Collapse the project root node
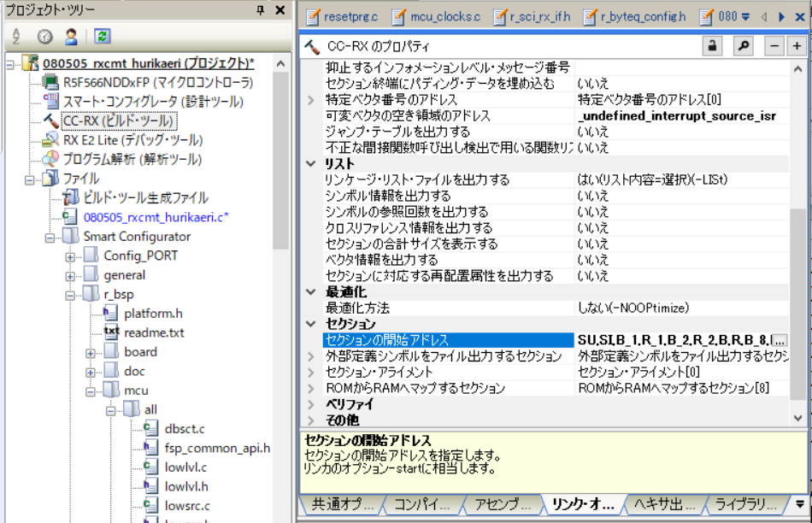The height and width of the screenshot is (523, 812). tap(10, 64)
